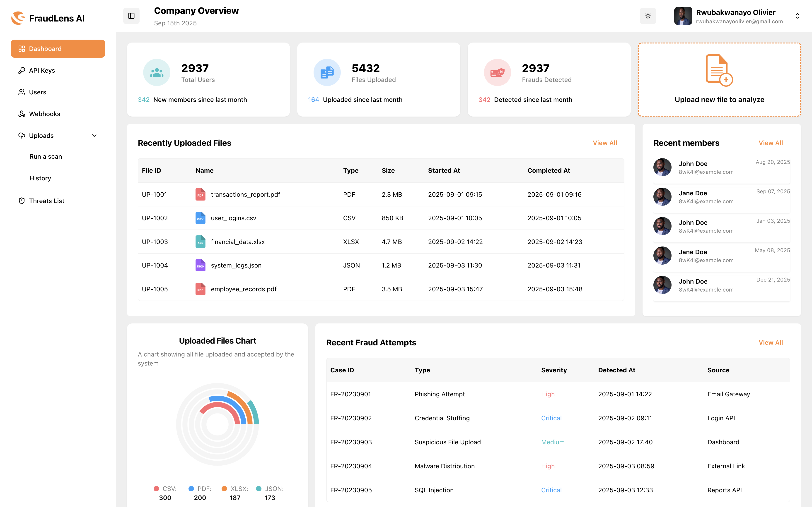This screenshot has width=812, height=507.
Task: Go to Threats List page
Action: [47, 201]
